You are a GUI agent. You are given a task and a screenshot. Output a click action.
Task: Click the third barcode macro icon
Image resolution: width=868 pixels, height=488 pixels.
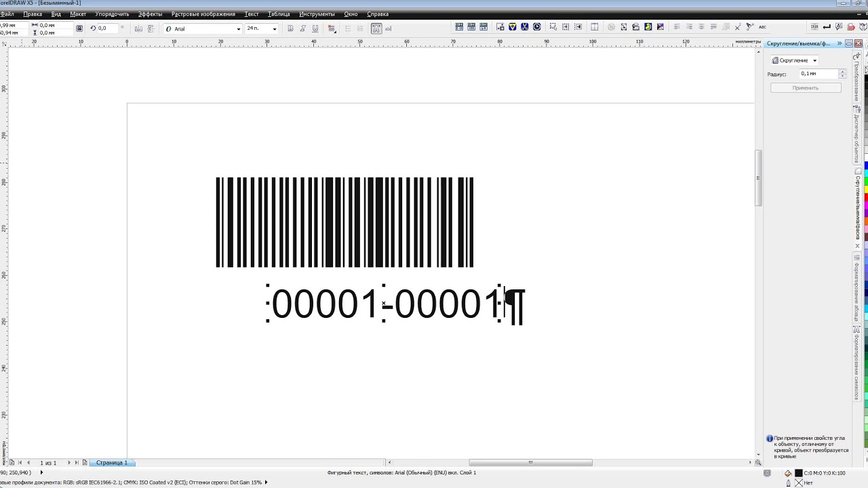tap(484, 27)
